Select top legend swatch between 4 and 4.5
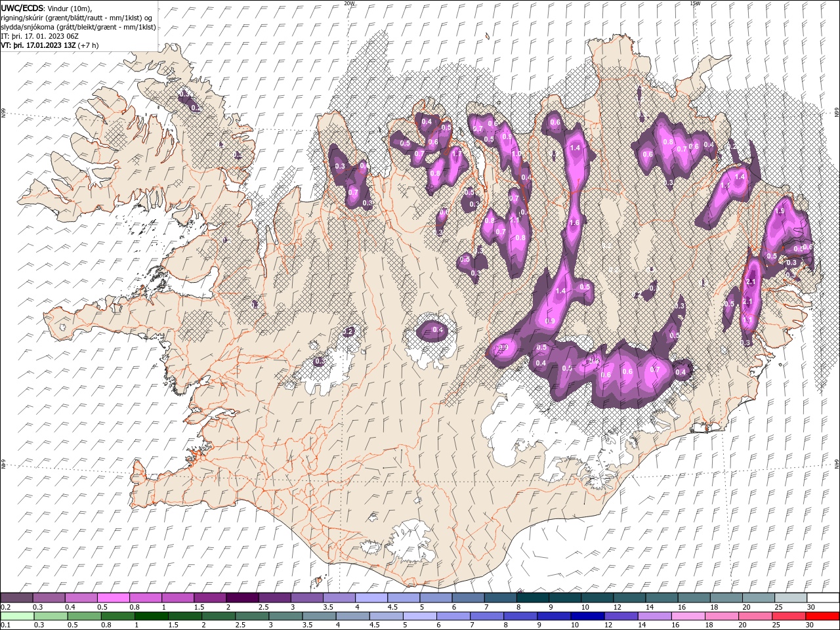Screen dimensions: 840x630 point(371,598)
